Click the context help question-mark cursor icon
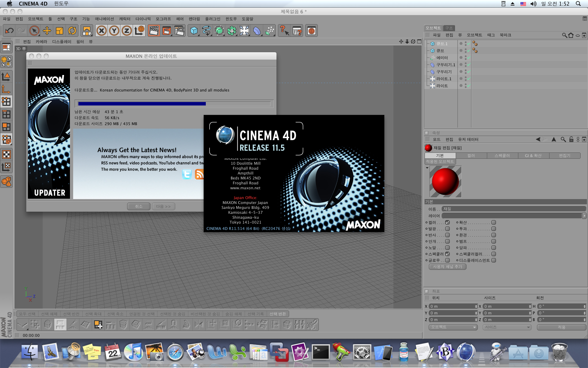The height and width of the screenshot is (368, 588). click(284, 31)
